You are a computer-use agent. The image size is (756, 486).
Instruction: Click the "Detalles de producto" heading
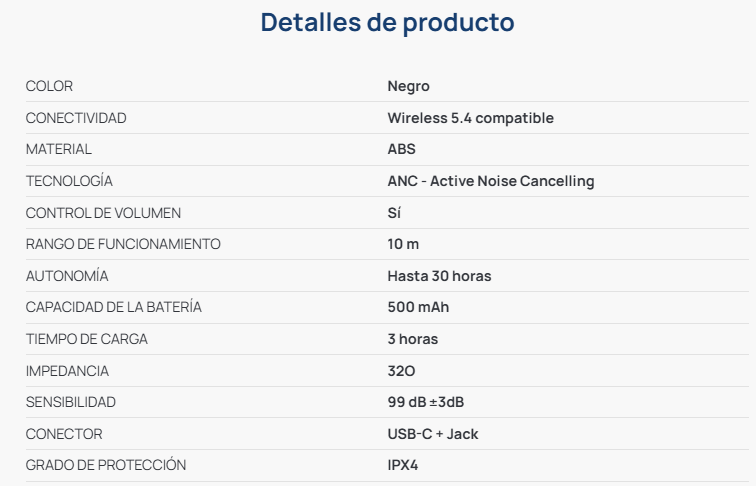tap(387, 23)
